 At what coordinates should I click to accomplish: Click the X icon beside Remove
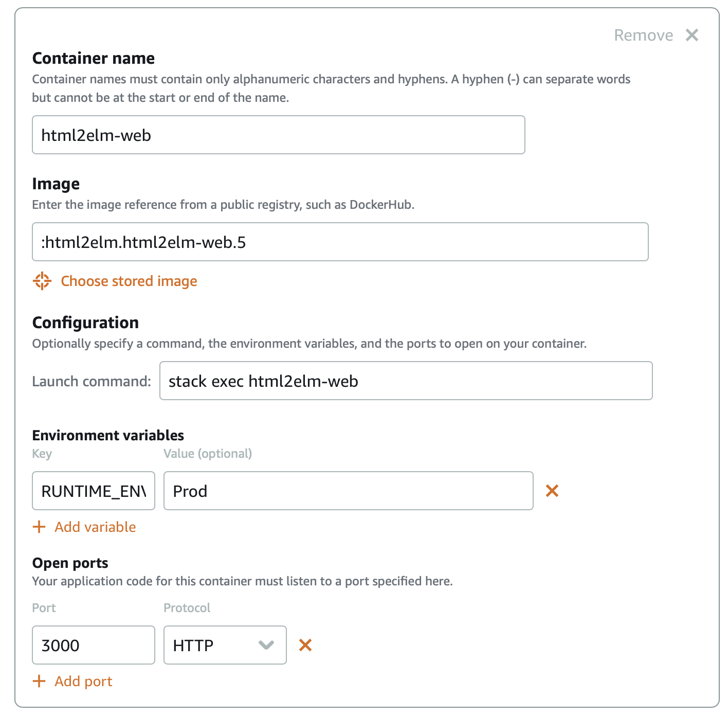pos(692,35)
